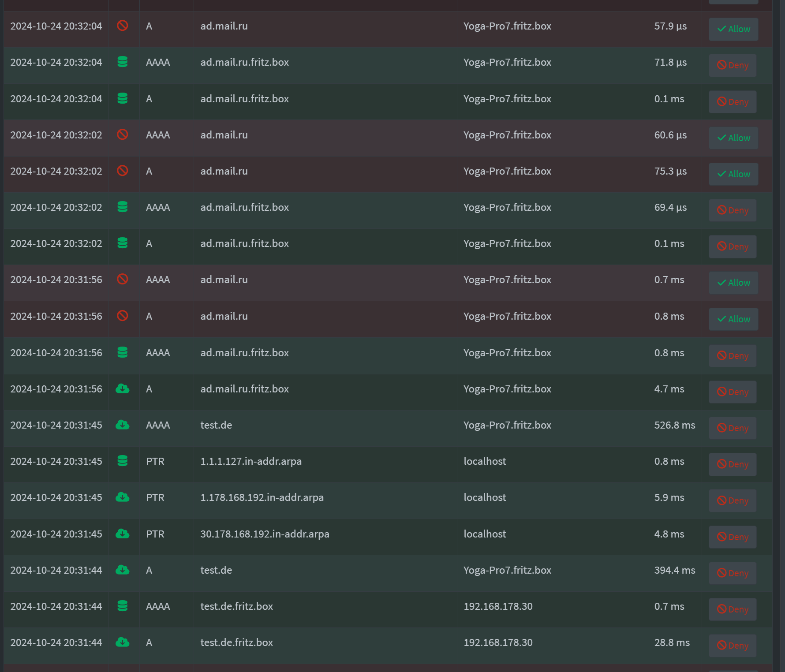The image size is (785, 672).
Task: Click test.de domain in the AAAA row
Action: pos(216,425)
